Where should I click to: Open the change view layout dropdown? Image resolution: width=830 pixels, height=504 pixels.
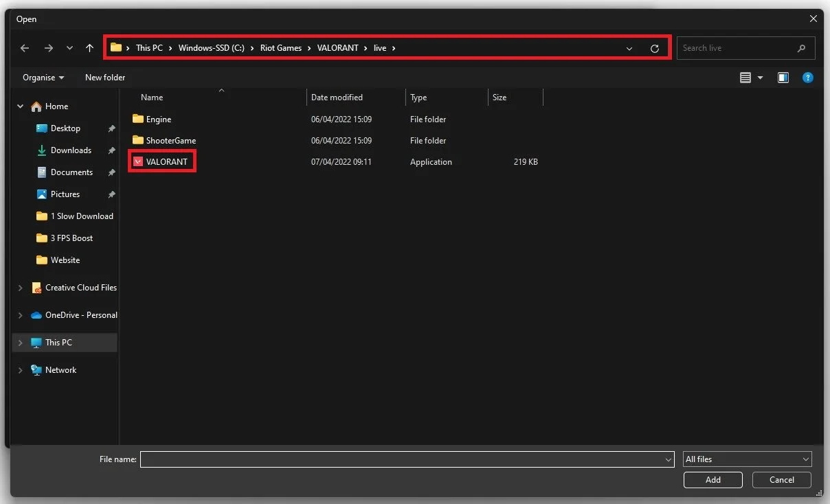(x=761, y=78)
